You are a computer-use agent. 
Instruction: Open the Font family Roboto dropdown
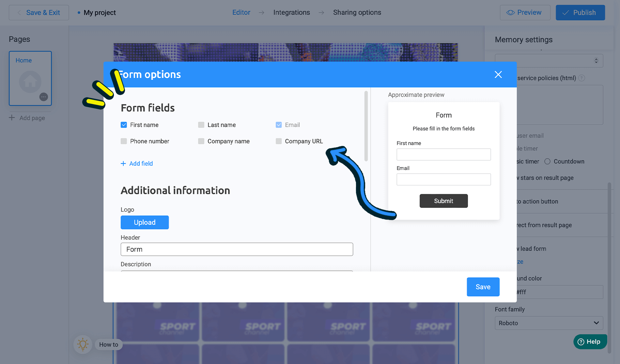549,323
